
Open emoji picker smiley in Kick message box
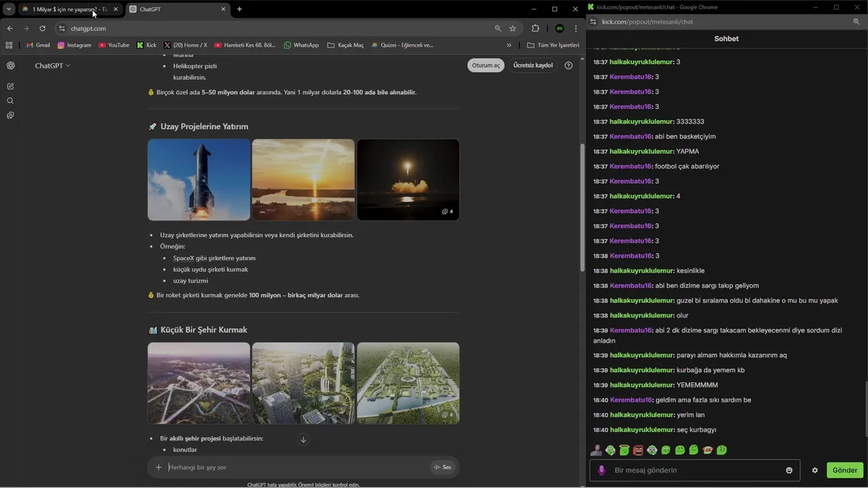[789, 470]
